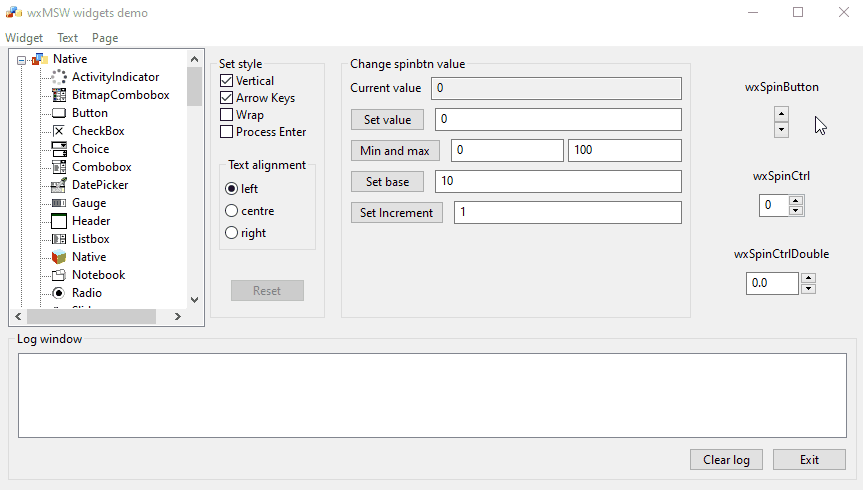
Task: Click the Min and max button
Action: click(x=395, y=151)
